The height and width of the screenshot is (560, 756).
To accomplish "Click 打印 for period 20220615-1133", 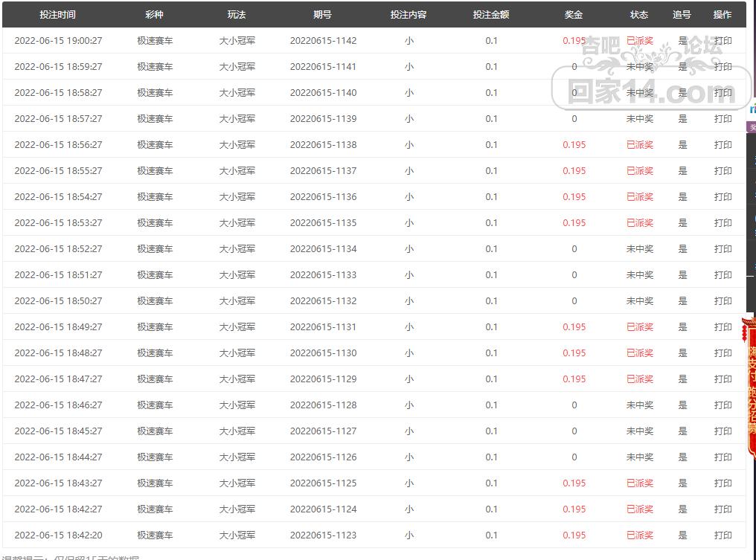I will (x=723, y=274).
